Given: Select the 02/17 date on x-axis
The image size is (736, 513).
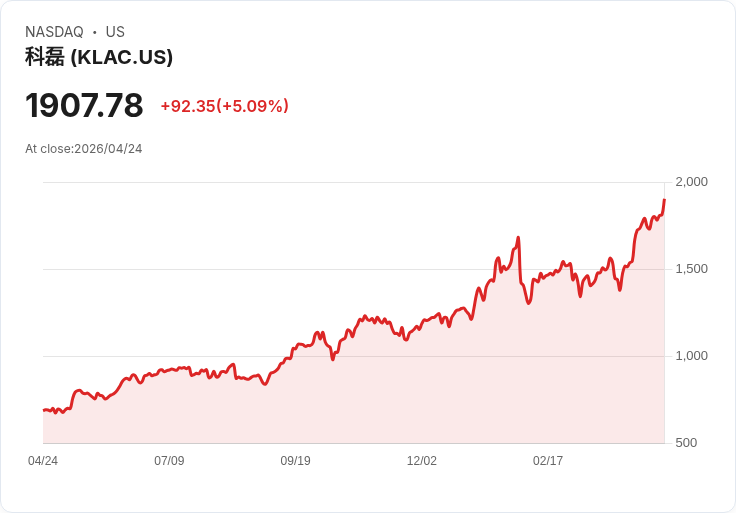Looking at the screenshot, I should [x=548, y=461].
